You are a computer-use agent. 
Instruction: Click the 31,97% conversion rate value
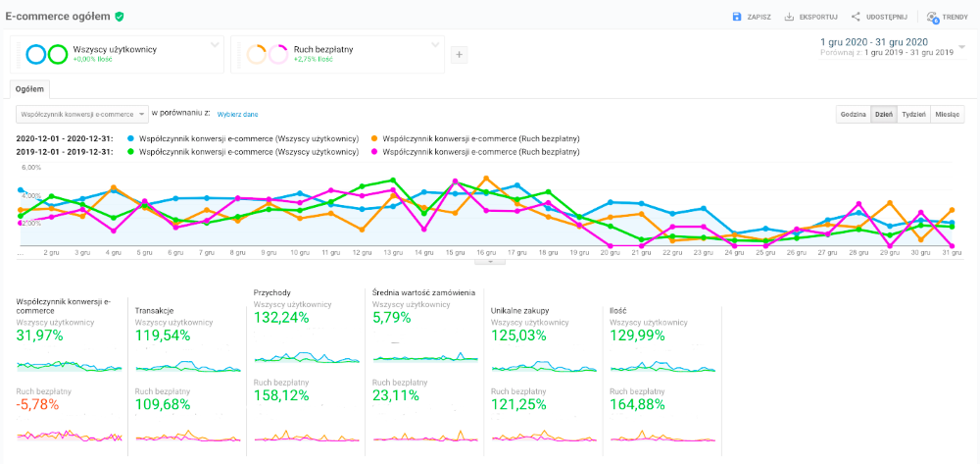point(40,335)
